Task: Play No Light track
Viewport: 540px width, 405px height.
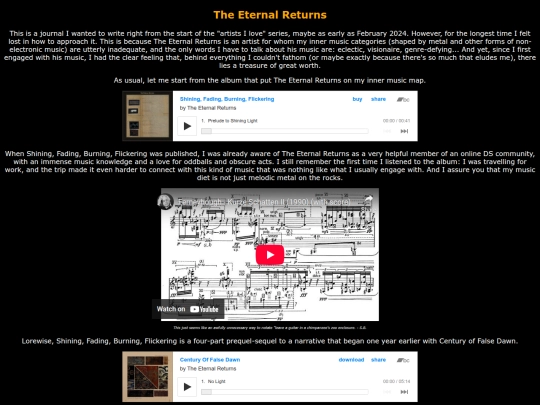Action: coord(187,387)
